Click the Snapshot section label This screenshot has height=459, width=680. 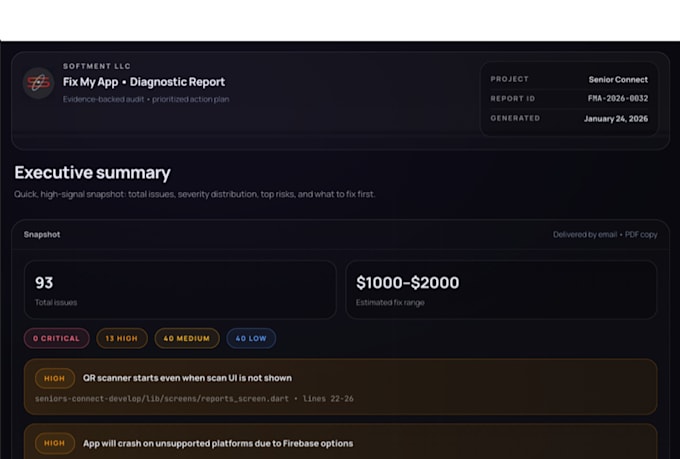pyautogui.click(x=42, y=234)
